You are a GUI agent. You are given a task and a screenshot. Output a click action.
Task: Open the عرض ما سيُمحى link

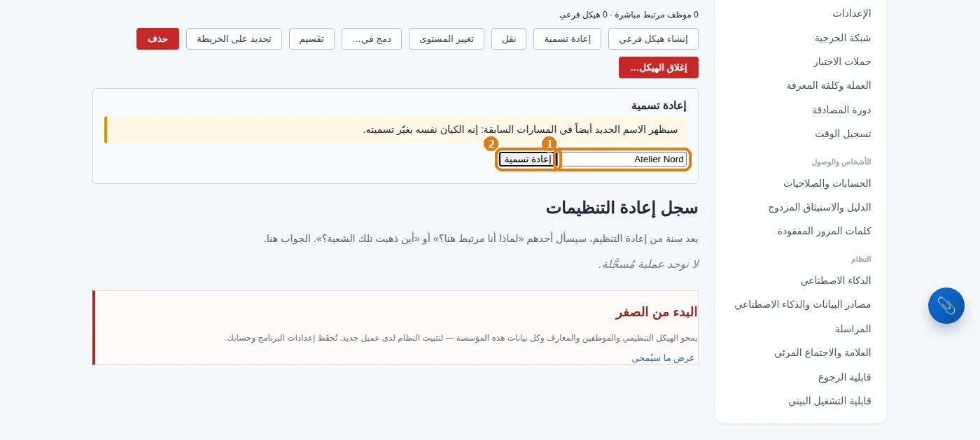663,357
